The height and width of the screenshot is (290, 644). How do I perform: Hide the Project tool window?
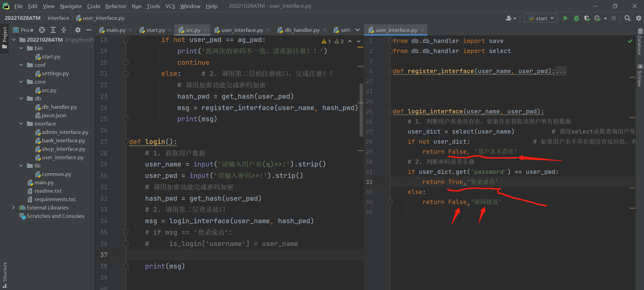pos(89,30)
